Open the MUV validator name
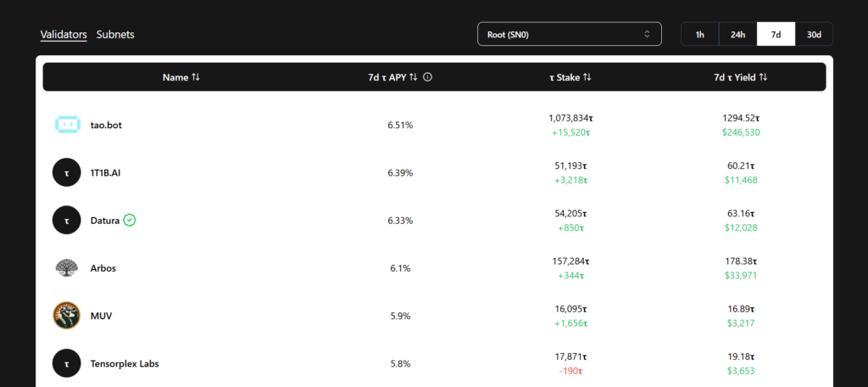This screenshot has width=868, height=387. (x=102, y=316)
